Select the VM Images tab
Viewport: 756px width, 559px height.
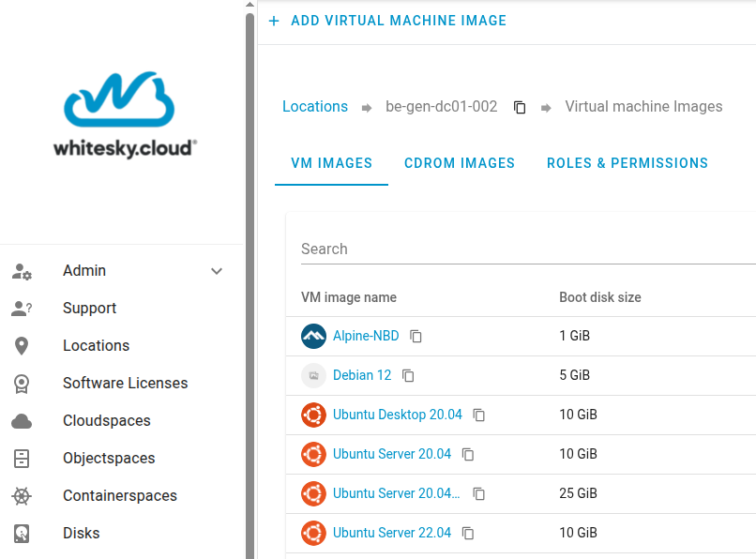point(331,163)
